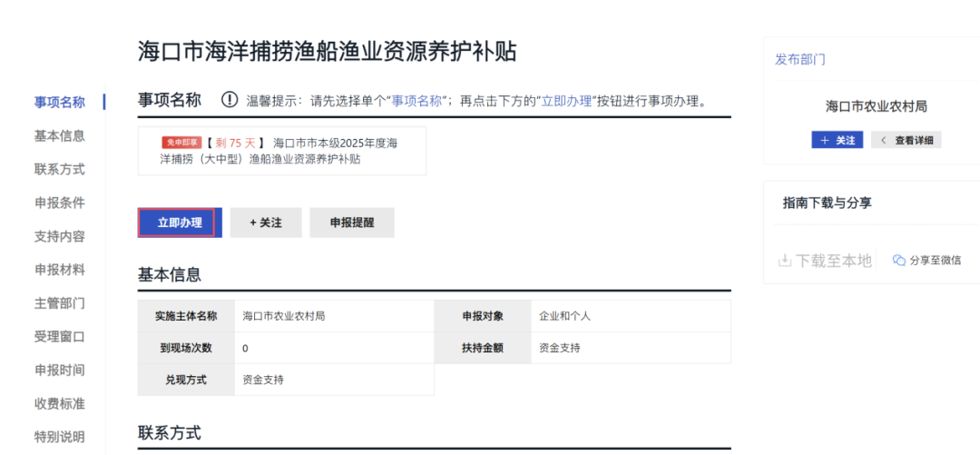Click 资金支持 value next to 兑现方式
The image size is (980, 455).
(x=263, y=380)
